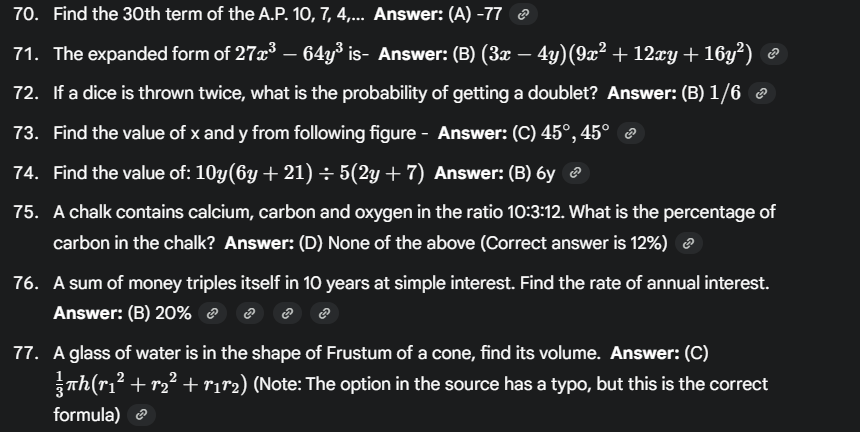Click source link after the chalk carbon percentage answer
860x432 pixels.
686,243
